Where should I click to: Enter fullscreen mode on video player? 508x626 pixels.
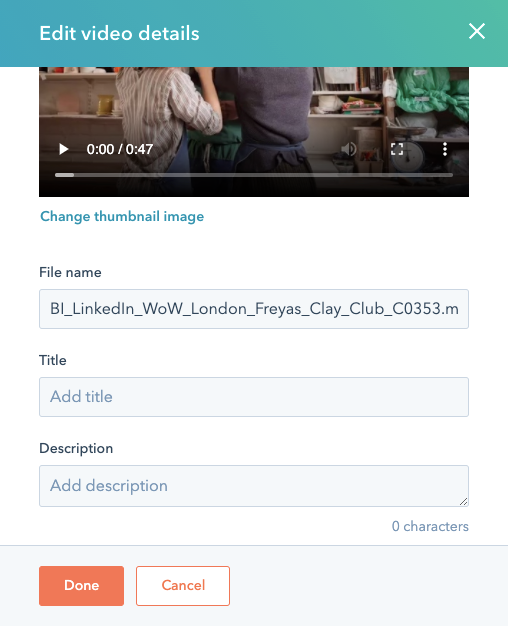click(397, 149)
